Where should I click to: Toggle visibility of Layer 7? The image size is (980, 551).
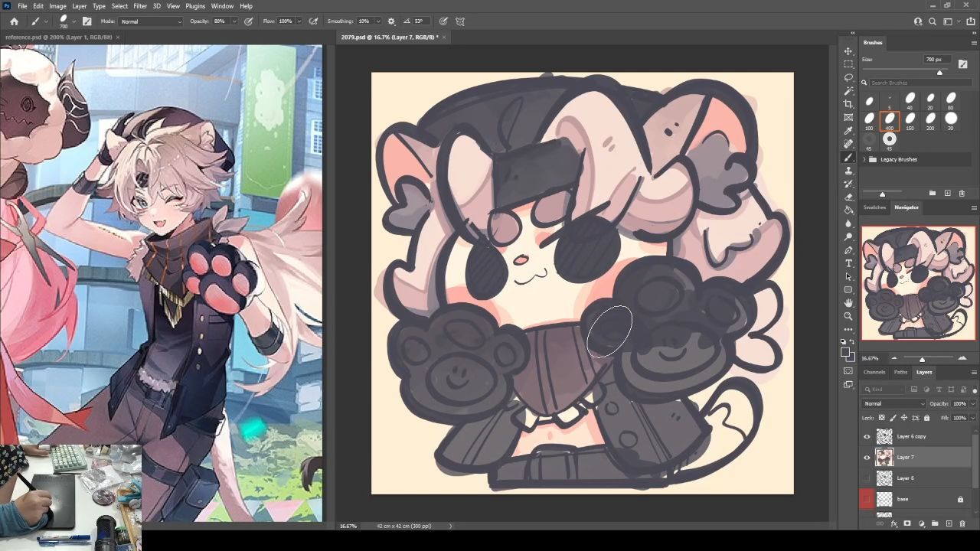pos(867,457)
